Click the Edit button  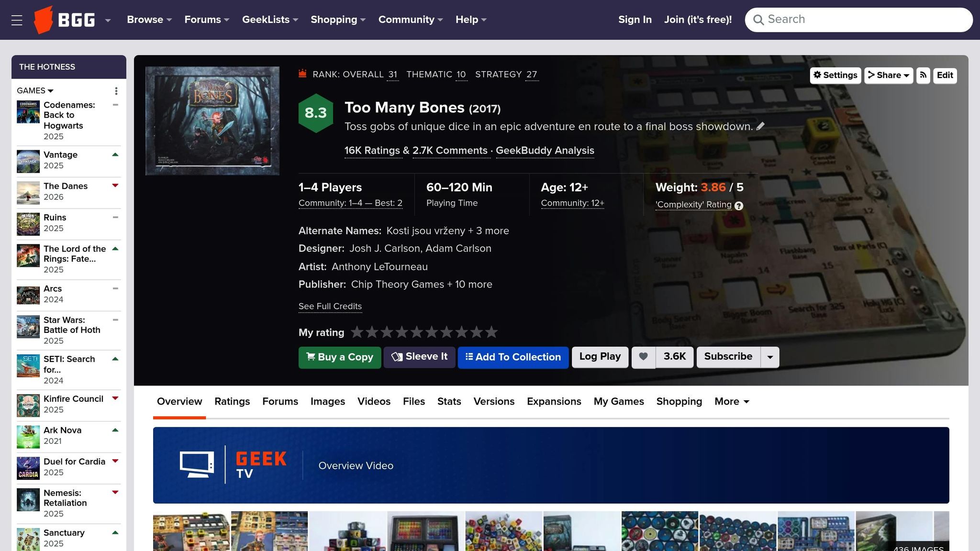pos(945,75)
